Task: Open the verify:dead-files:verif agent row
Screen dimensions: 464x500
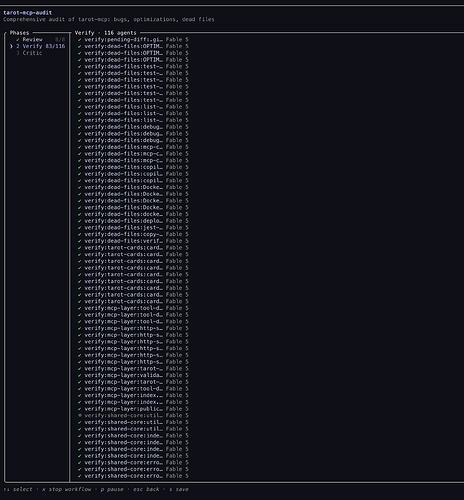Action: click(x=133, y=241)
